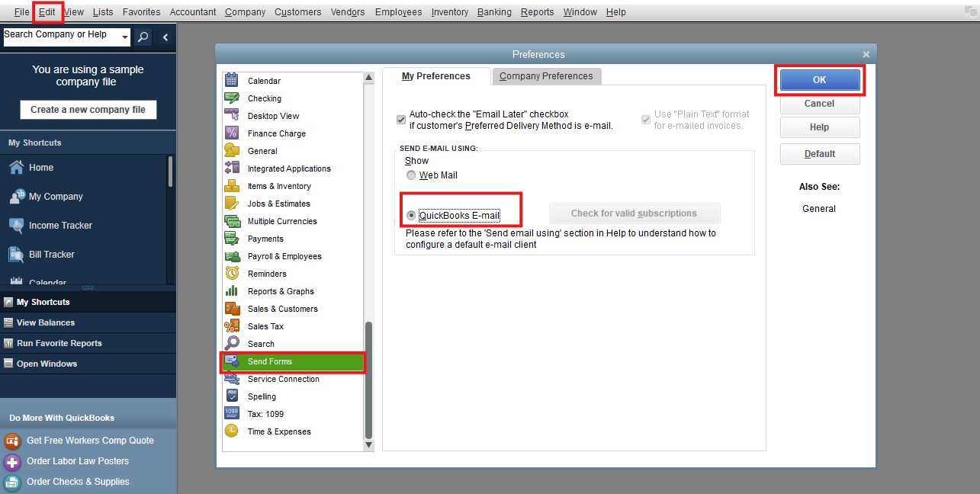Click the Help button in Preferences
Screen dimensions: 980x494
coord(820,127)
